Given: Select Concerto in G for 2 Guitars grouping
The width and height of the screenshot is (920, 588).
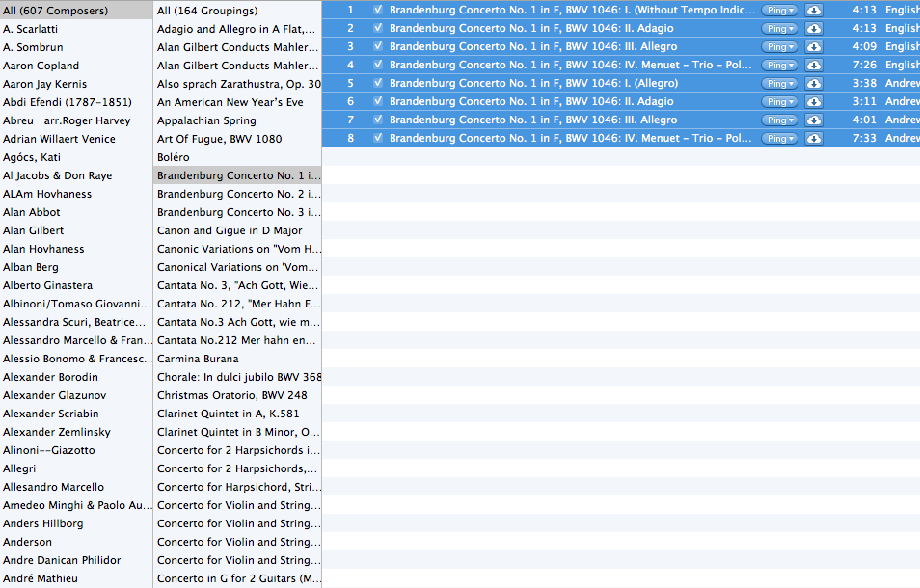Looking at the screenshot, I should coord(237,578).
